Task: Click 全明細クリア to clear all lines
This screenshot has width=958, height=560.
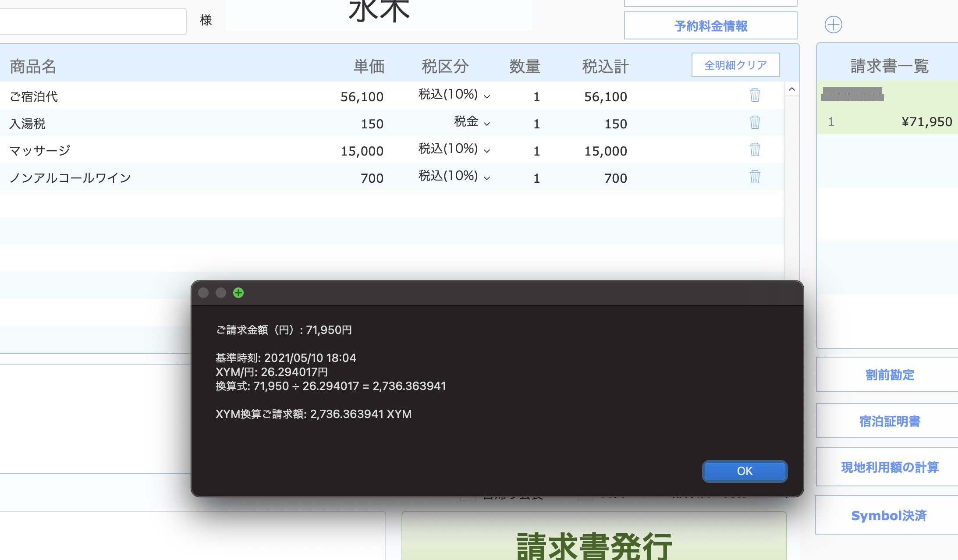Action: coord(735,65)
